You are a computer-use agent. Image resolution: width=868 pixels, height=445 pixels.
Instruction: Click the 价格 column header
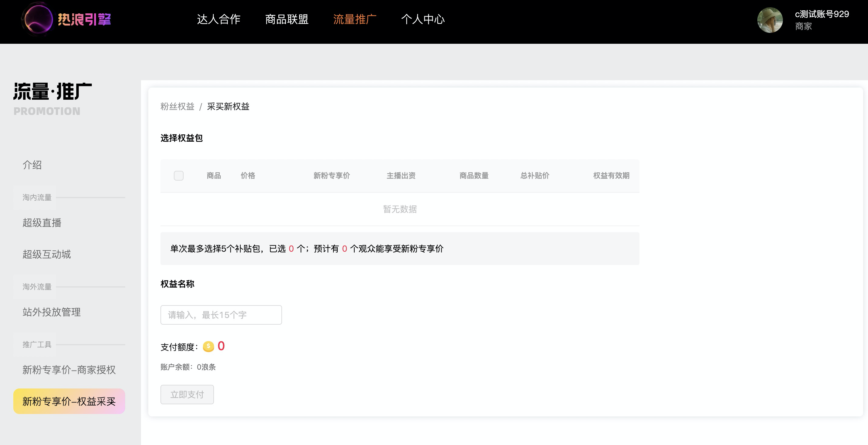[248, 176]
